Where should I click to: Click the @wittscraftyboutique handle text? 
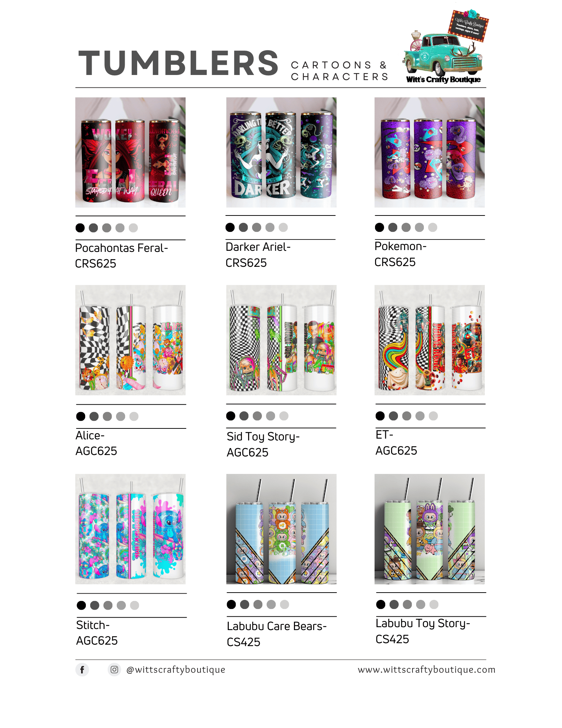coord(176,669)
